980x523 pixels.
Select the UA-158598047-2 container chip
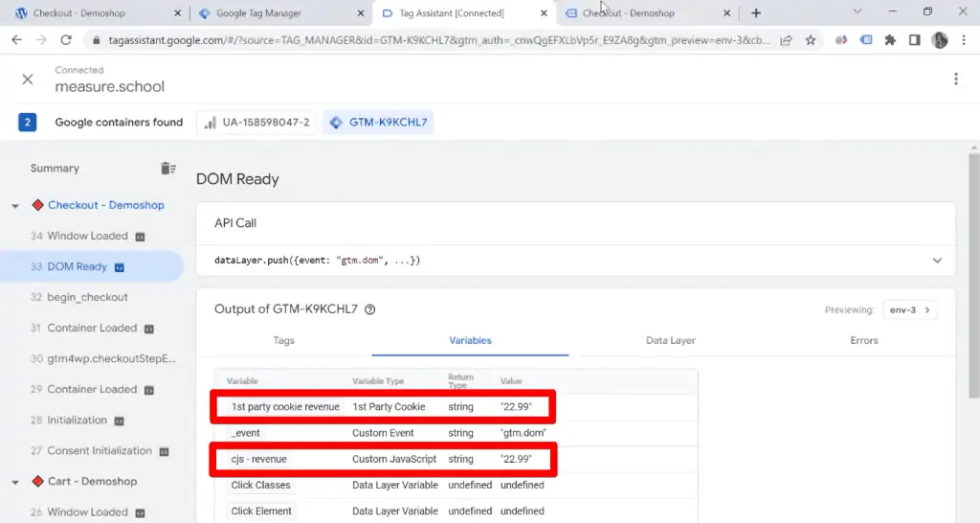tap(256, 122)
